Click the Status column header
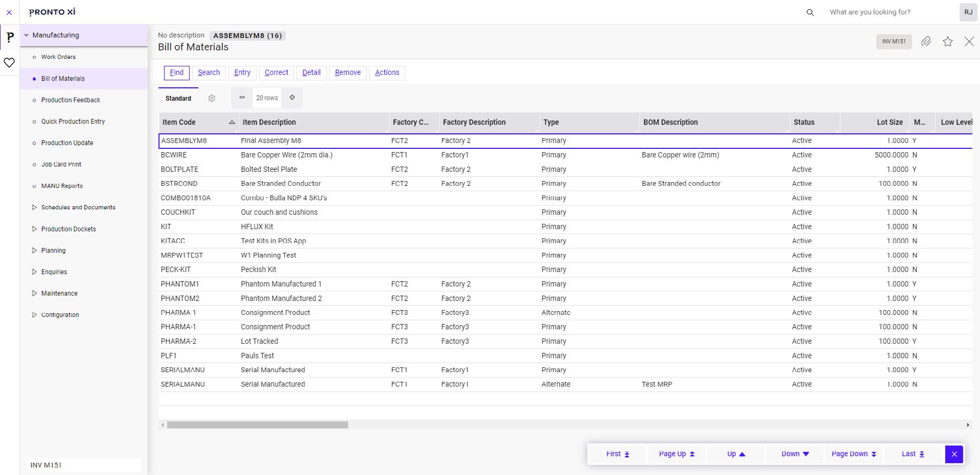 coord(815,122)
